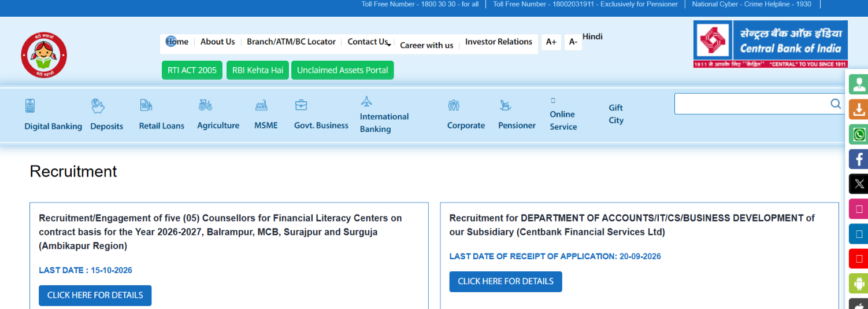
Task: Click the Central Bank of India logo
Action: click(770, 45)
